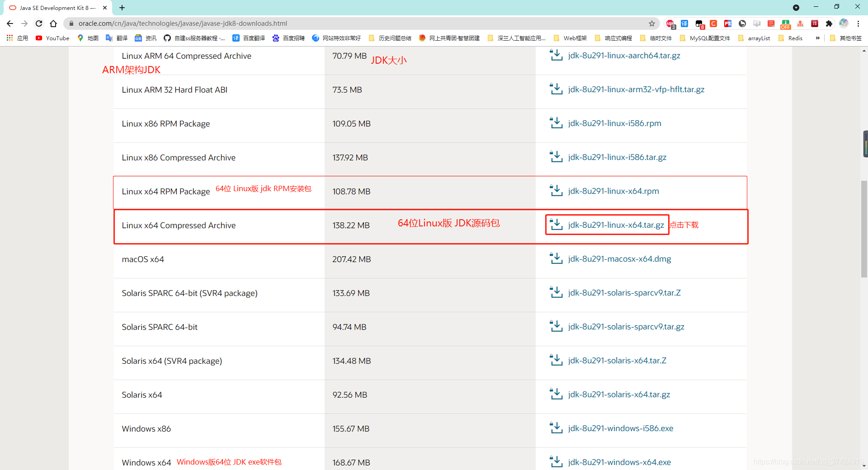Open the 应用 apps shortcut
Screen dimensions: 868x470
[x=17, y=38]
